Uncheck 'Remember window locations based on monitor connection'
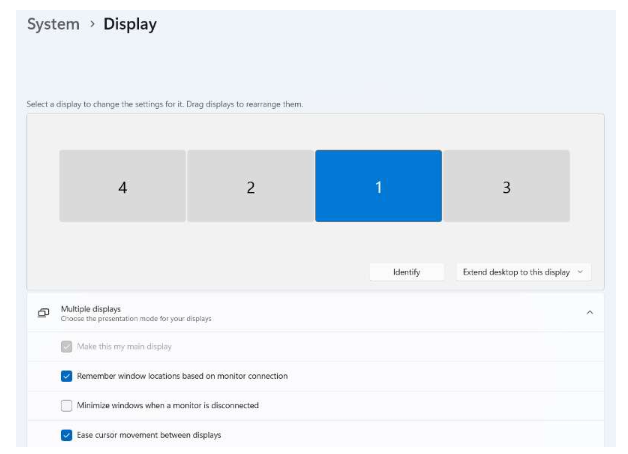 [67, 376]
